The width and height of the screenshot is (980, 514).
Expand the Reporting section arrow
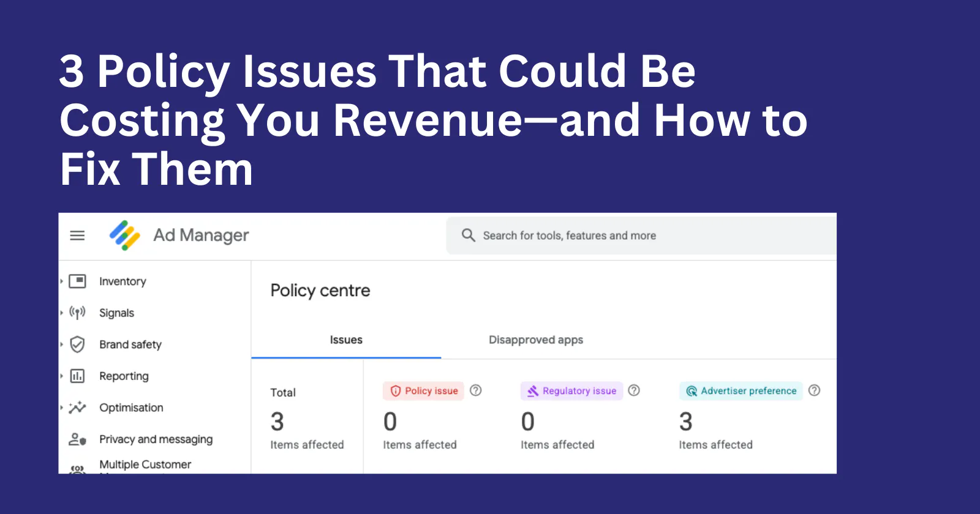coord(61,376)
